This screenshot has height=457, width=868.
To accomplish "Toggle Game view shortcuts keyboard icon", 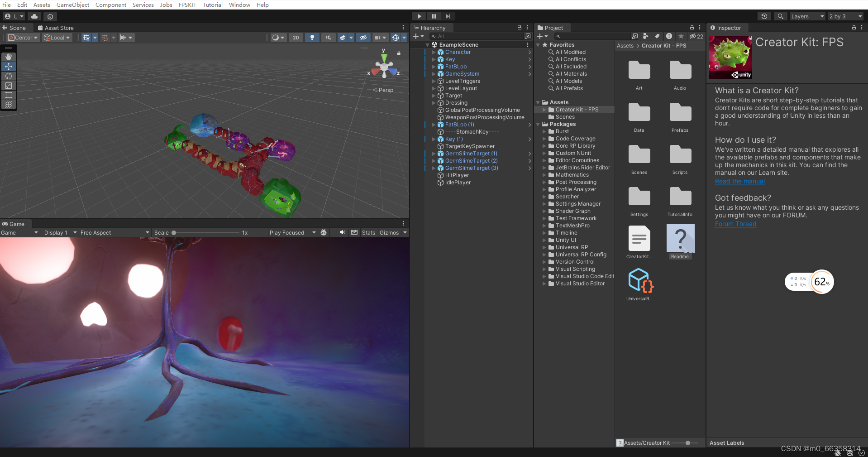I will pos(354,232).
